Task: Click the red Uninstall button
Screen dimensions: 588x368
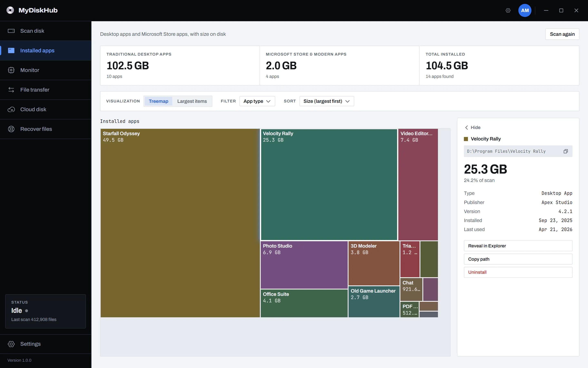Action: [x=518, y=272]
